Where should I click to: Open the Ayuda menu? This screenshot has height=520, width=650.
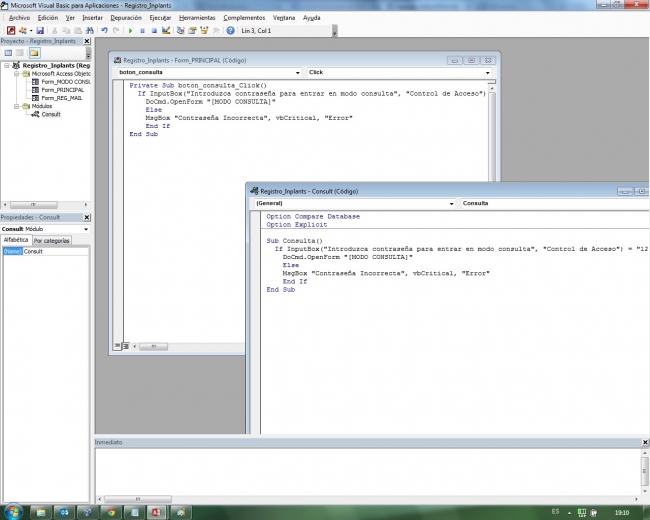pyautogui.click(x=311, y=18)
